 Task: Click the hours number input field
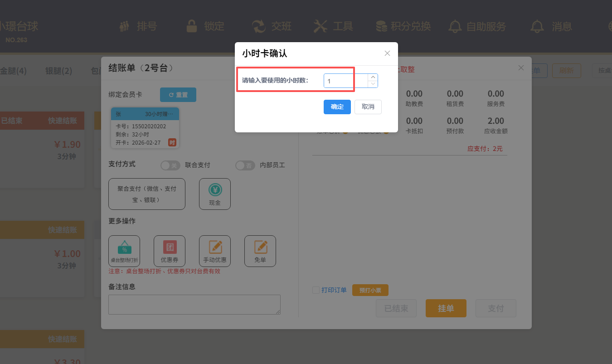coord(345,81)
